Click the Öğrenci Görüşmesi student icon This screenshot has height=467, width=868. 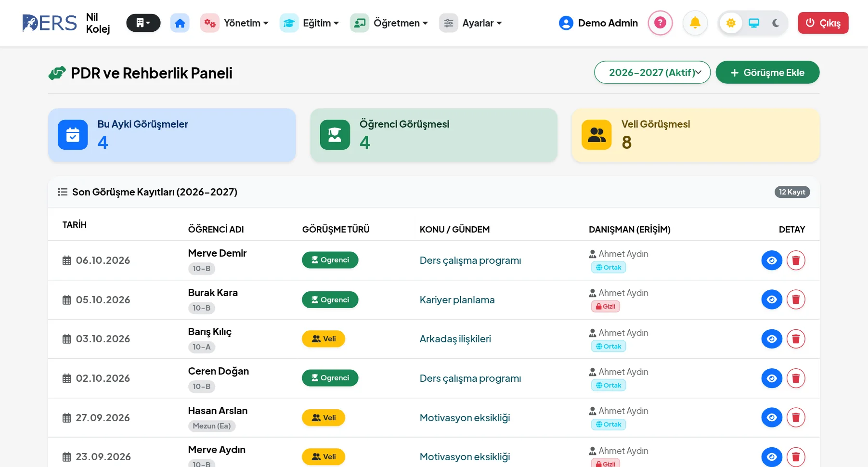pos(335,135)
